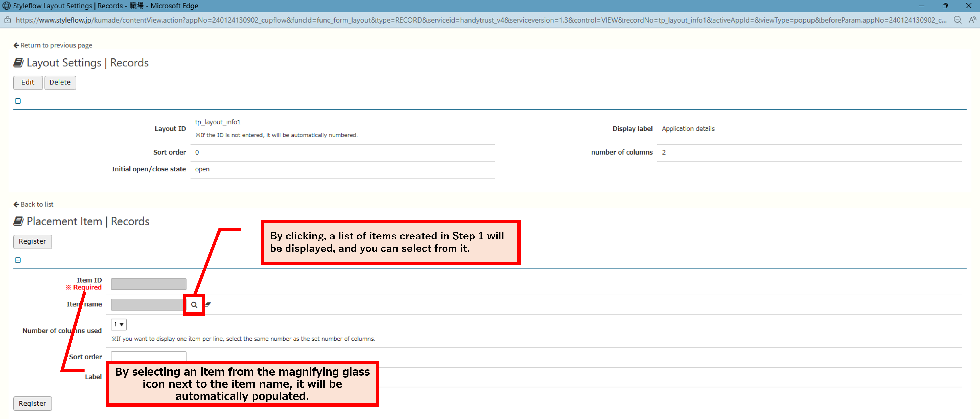The image size is (980, 419).
Task: Collapse the Layout Settings section with minus icon
Action: pos(18,101)
